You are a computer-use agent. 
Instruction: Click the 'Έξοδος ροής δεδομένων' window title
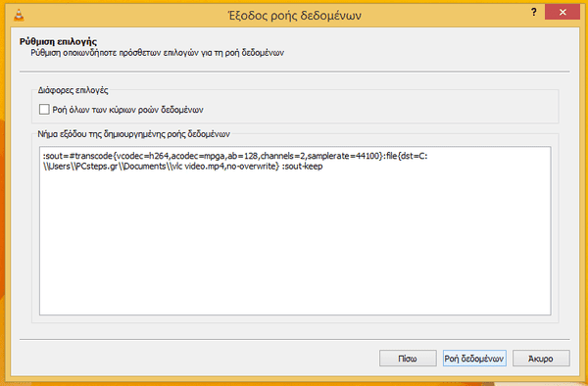[295, 16]
